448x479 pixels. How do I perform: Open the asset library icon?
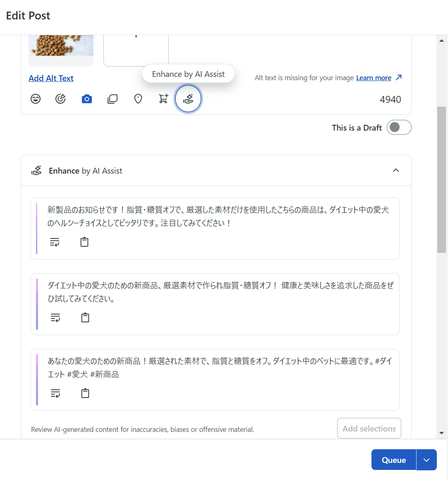tap(113, 99)
